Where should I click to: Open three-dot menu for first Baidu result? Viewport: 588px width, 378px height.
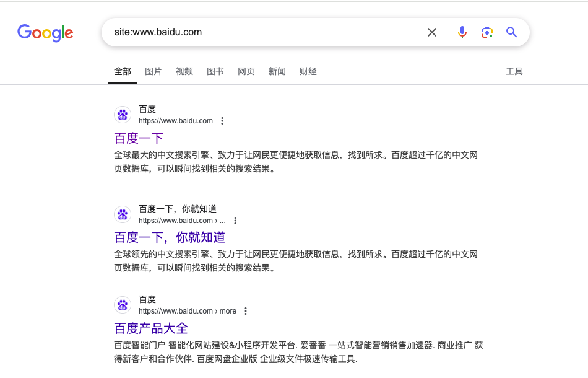tap(222, 121)
